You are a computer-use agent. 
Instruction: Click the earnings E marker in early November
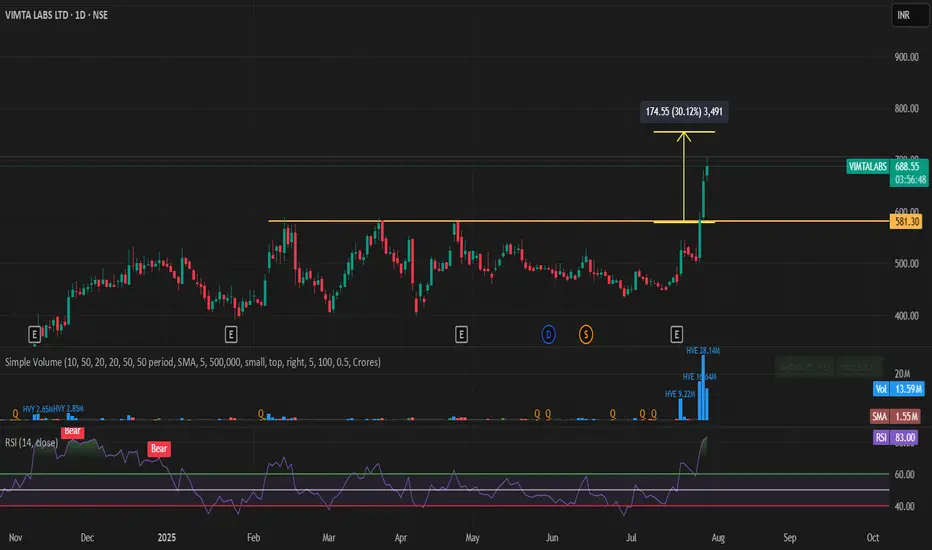pyautogui.click(x=34, y=334)
